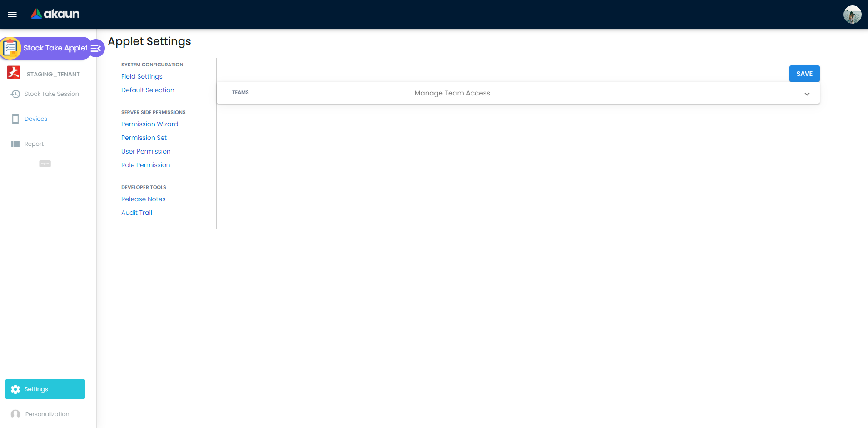
Task: Open Stock Take Session from the sidebar
Action: pyautogui.click(x=15, y=94)
